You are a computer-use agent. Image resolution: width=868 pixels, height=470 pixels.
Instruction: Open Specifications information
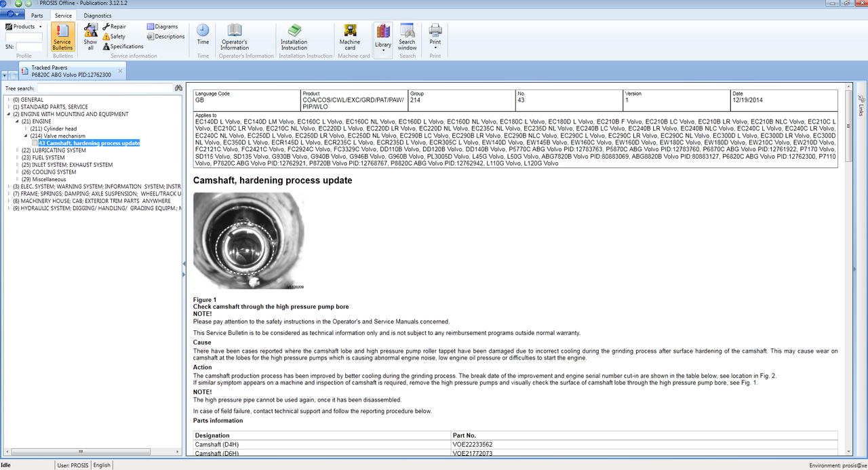(x=123, y=47)
